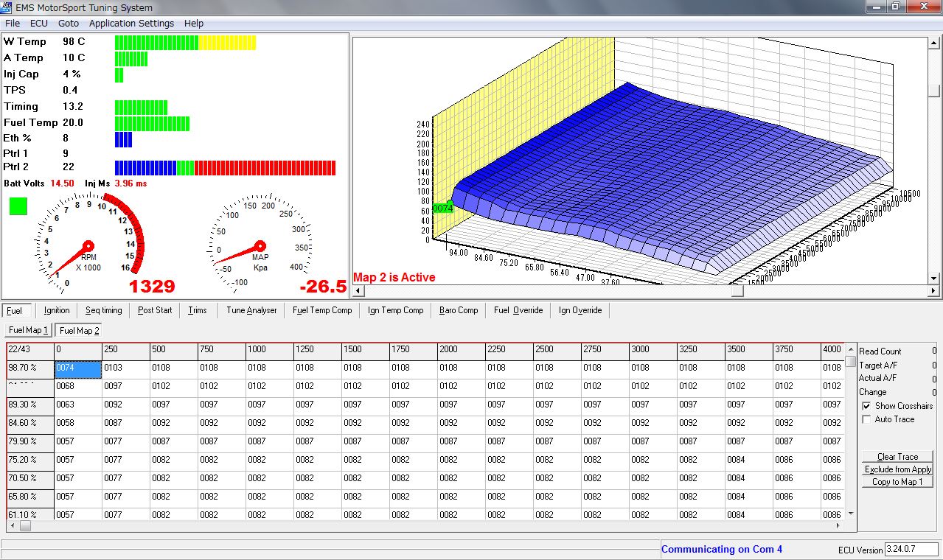
Task: Click the Batt Volts 14.50 value
Action: tap(62, 183)
